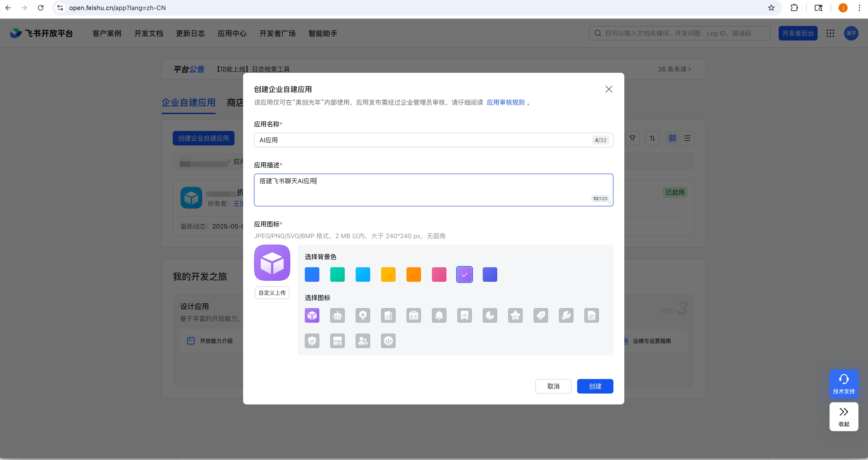Select the code brackets icon
Screen dimensions: 868x460
click(x=388, y=341)
